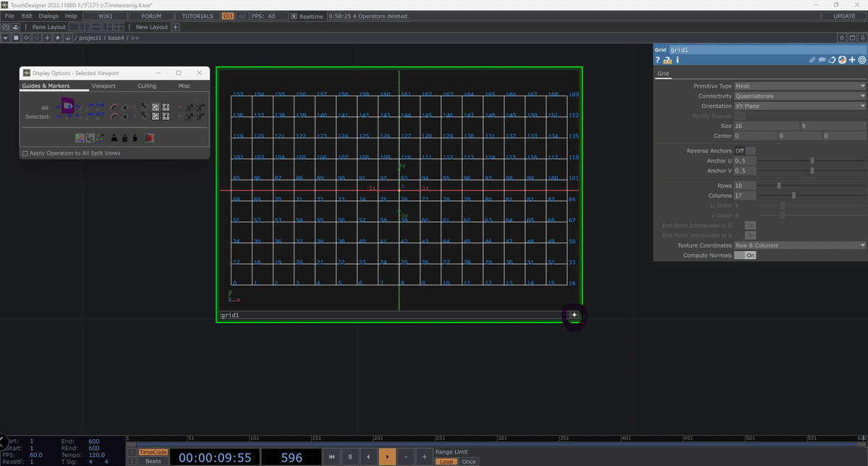Click the Rows value field showing 10

(745, 185)
